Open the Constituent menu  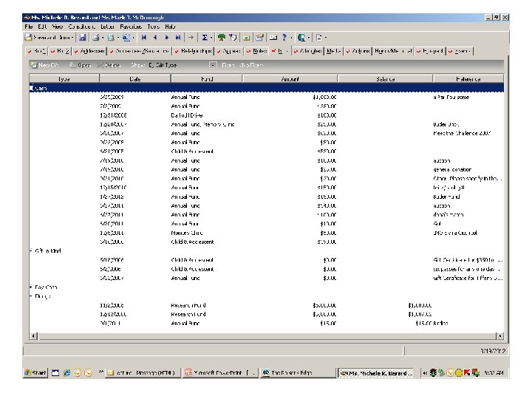(81, 27)
